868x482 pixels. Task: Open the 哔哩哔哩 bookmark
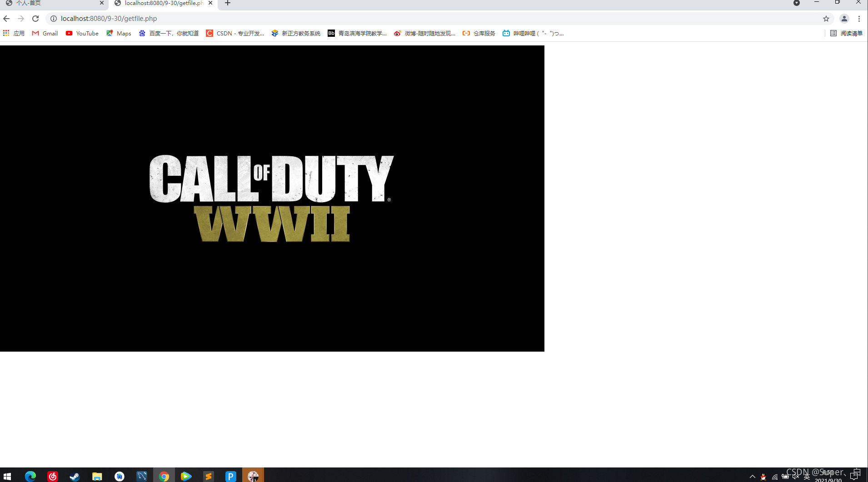(533, 33)
